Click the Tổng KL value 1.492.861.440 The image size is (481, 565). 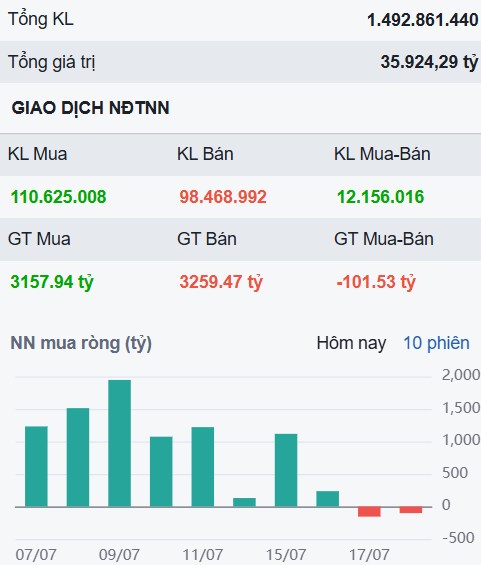click(423, 20)
